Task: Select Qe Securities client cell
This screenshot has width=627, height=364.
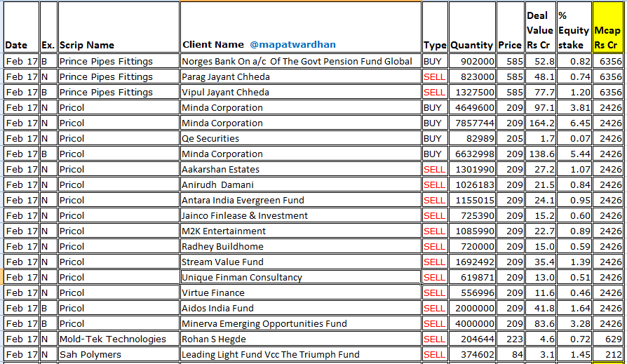Action: tap(301, 138)
